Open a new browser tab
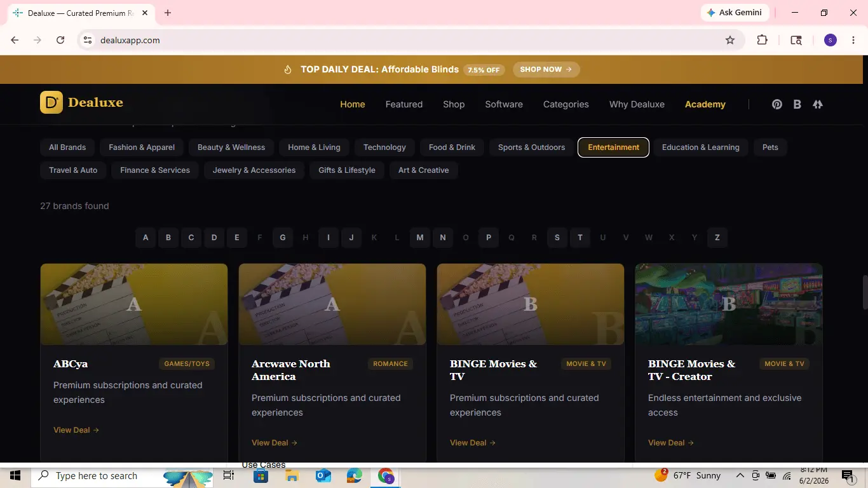Screen dimensions: 868x488 168,13
